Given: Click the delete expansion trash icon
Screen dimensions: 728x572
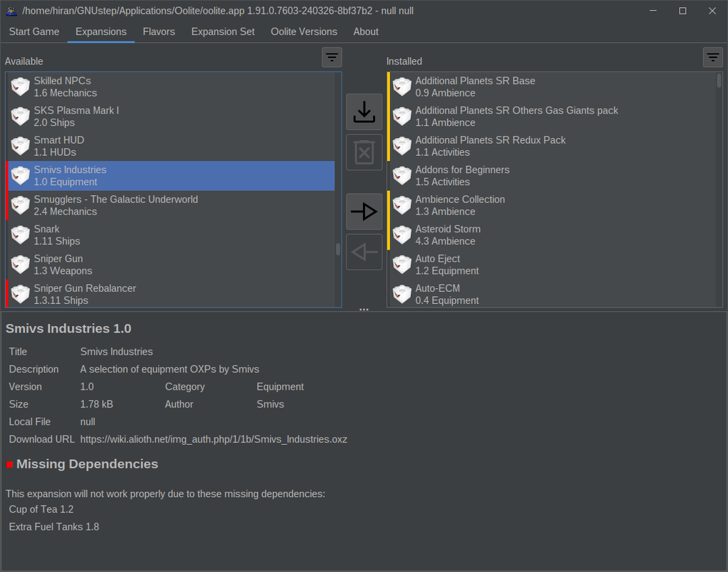Looking at the screenshot, I should 364,152.
